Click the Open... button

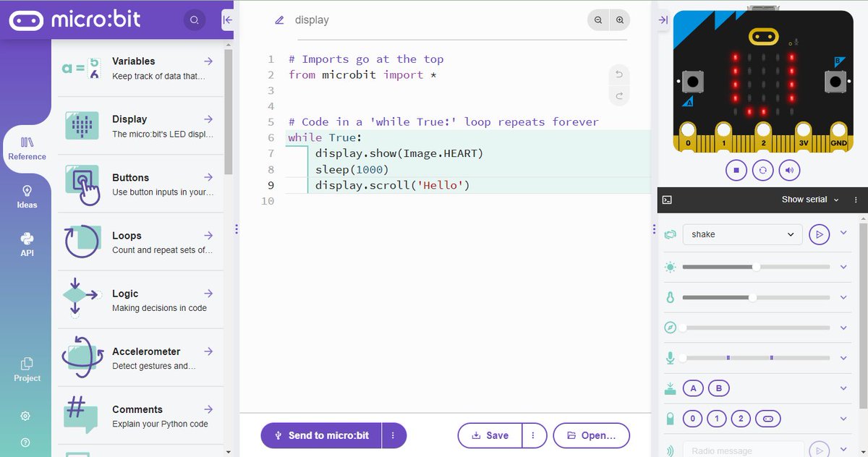tap(592, 435)
